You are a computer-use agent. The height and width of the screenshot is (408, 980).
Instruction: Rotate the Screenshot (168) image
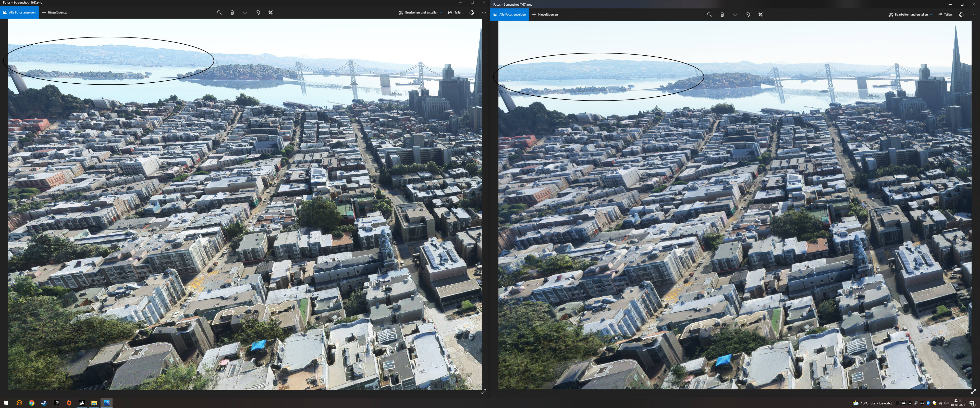(258, 12)
